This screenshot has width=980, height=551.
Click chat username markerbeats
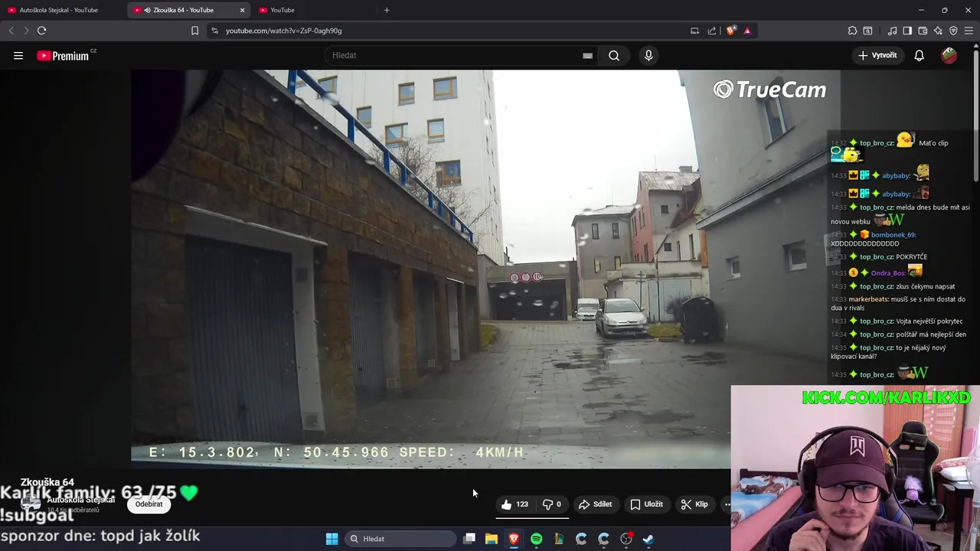pyautogui.click(x=868, y=299)
